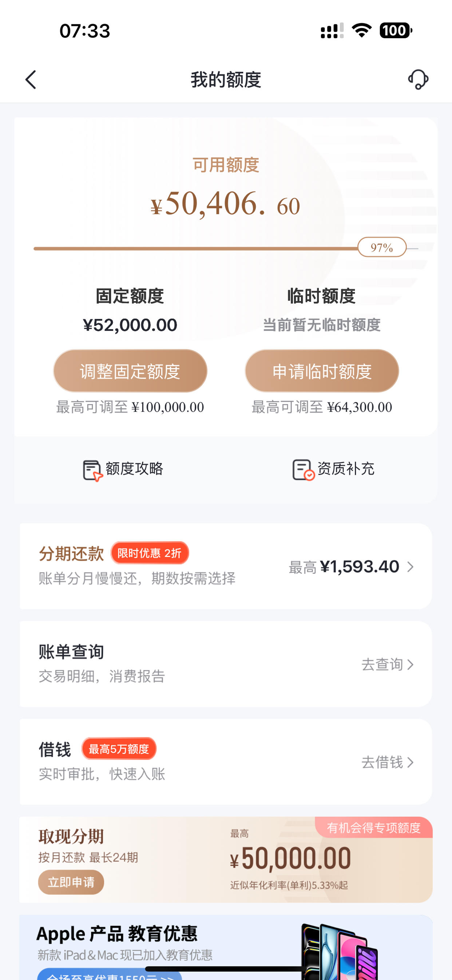Tap 申请临时额度 button
452x980 pixels.
[322, 371]
